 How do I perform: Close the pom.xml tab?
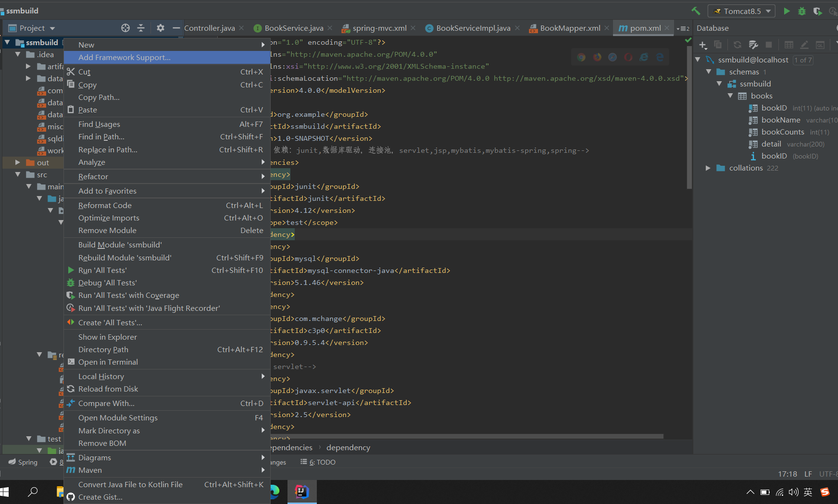pyautogui.click(x=667, y=28)
